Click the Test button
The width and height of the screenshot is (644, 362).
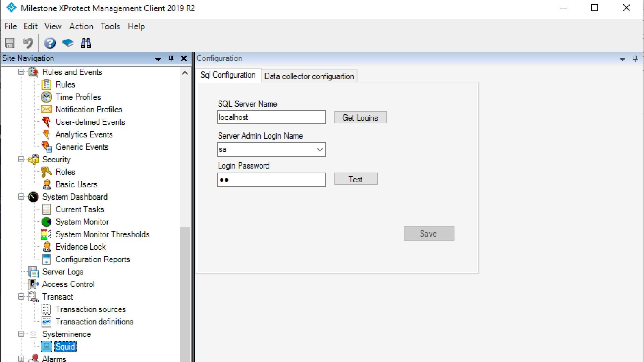(356, 179)
